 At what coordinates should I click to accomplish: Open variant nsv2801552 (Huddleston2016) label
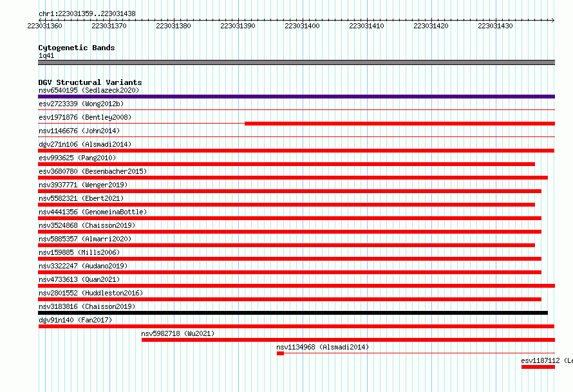point(91,293)
